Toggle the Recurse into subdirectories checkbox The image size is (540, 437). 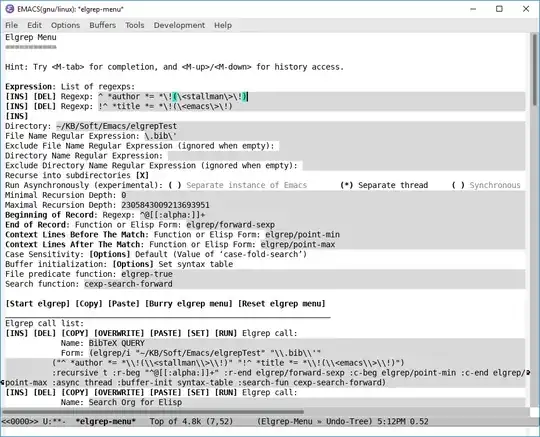point(142,175)
